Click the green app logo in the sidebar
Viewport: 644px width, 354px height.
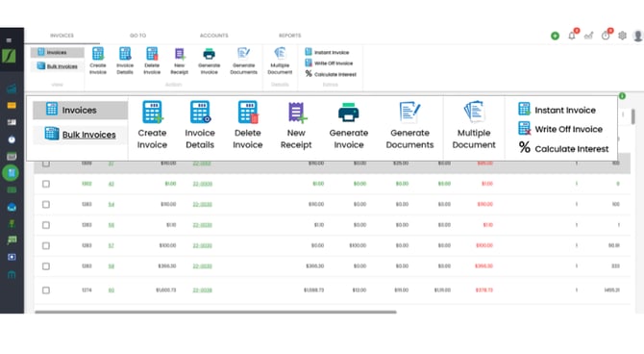tap(9, 56)
